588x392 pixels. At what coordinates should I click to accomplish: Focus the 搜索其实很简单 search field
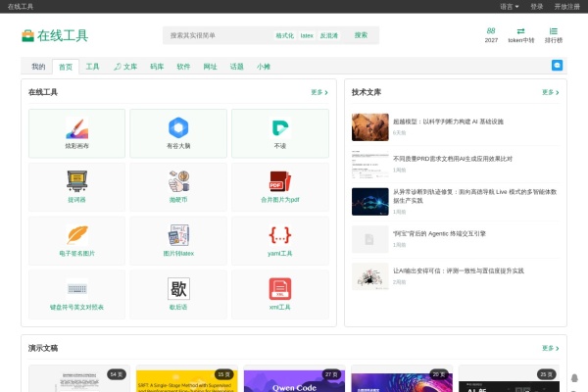click(x=218, y=35)
